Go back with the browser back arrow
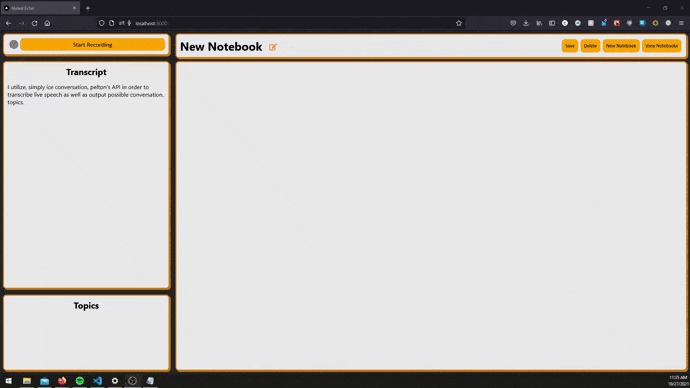690x388 pixels. coord(9,23)
